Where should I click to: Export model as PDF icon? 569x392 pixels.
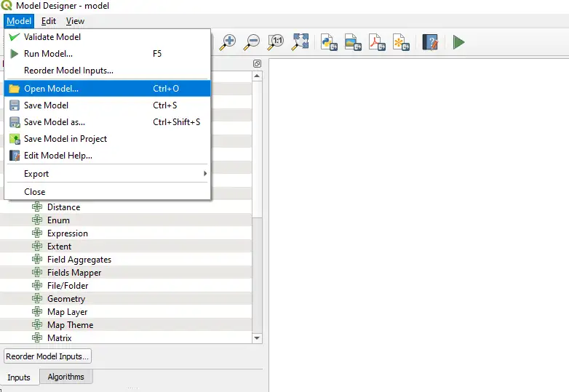[x=376, y=42]
